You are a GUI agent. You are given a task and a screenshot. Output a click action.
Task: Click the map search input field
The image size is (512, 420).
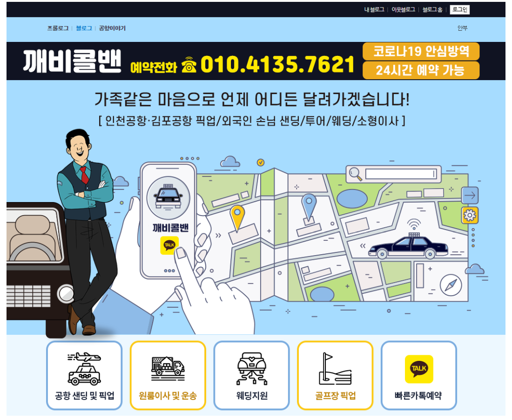click(401, 174)
